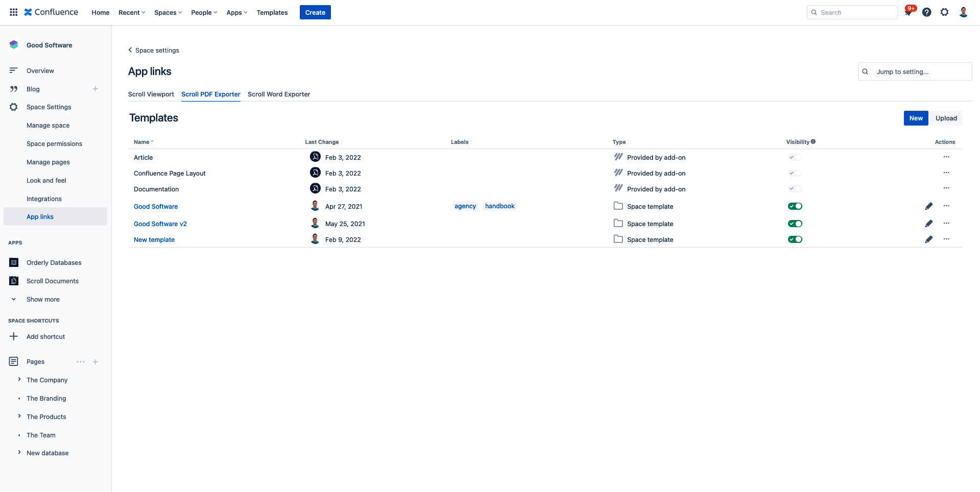Click the New template button
Viewport: 980px width, 492px height.
[x=915, y=118]
